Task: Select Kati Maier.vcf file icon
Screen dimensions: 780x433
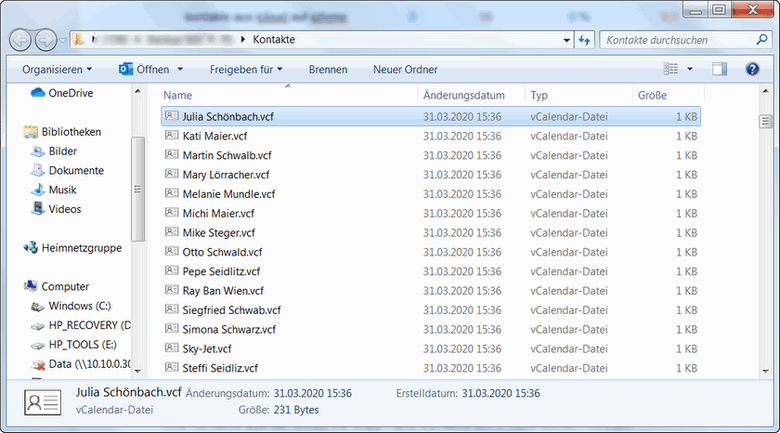Action: pos(172,135)
